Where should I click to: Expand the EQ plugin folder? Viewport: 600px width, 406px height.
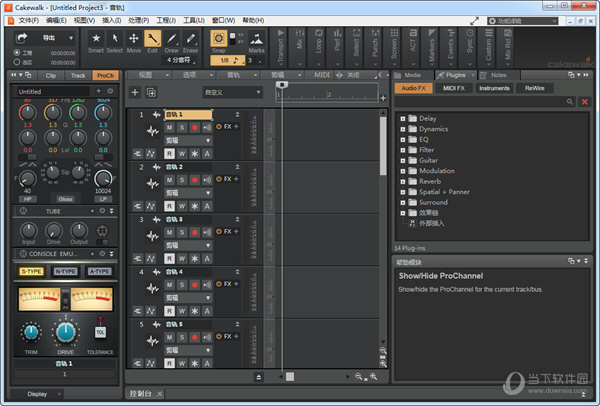pos(403,140)
